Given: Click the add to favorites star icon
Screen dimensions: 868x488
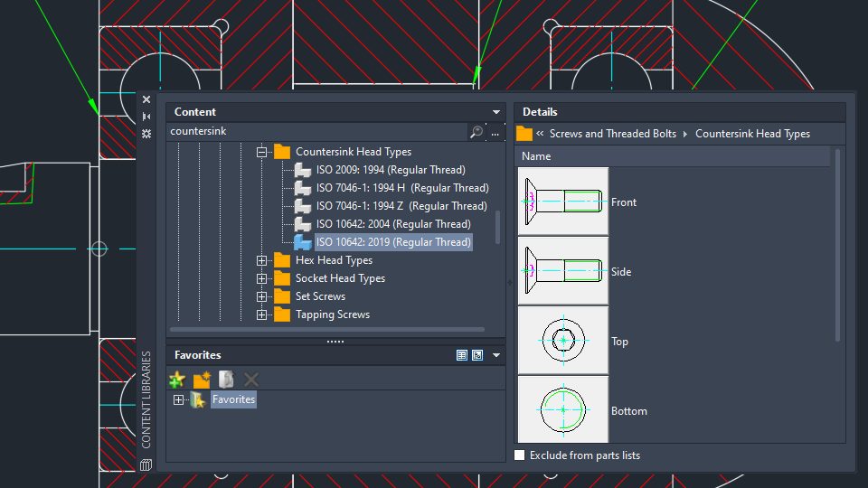Looking at the screenshot, I should (x=177, y=380).
